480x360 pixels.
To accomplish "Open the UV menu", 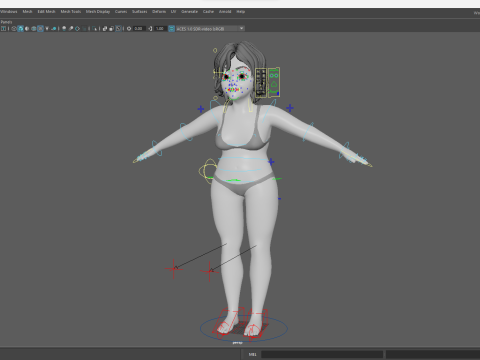I will 173,12.
